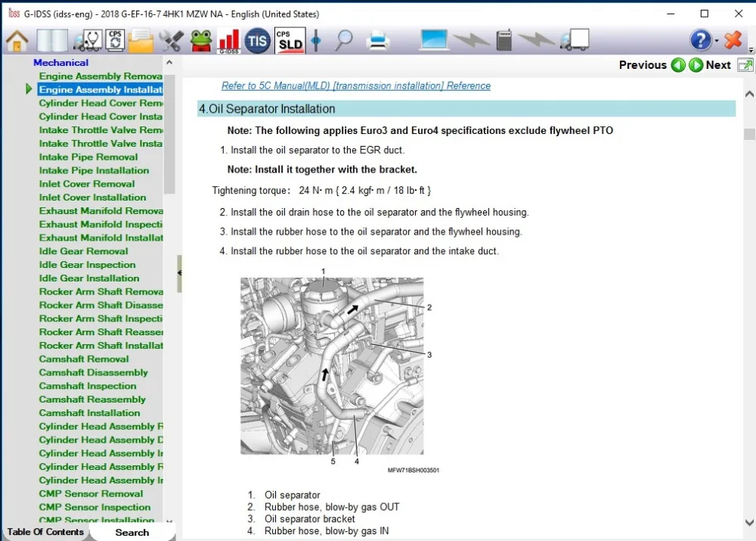
Task: Open the blue Help question mark icon
Action: [701, 41]
